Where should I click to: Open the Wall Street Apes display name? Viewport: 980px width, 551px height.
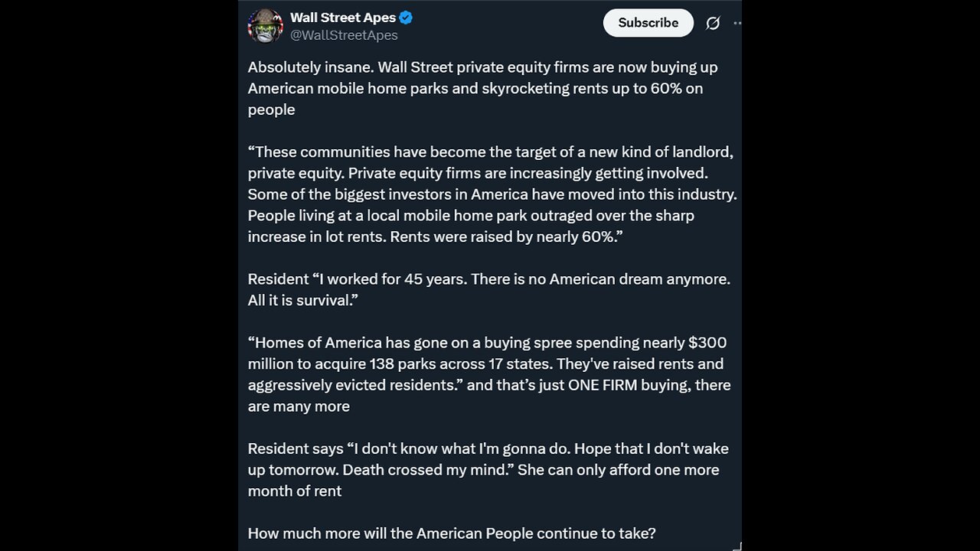point(343,18)
